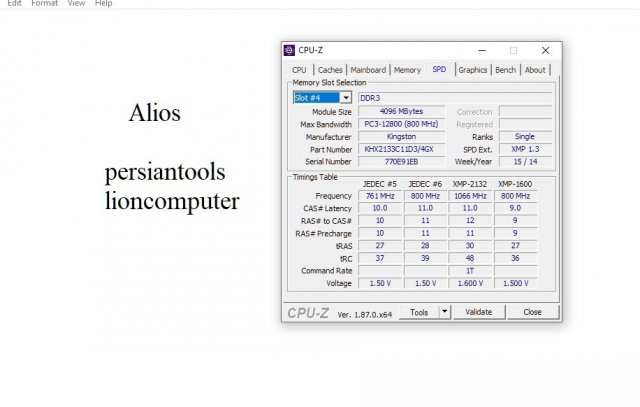The height and width of the screenshot is (407, 640).
Task: Click the word Alios in the editor
Action: click(155, 113)
